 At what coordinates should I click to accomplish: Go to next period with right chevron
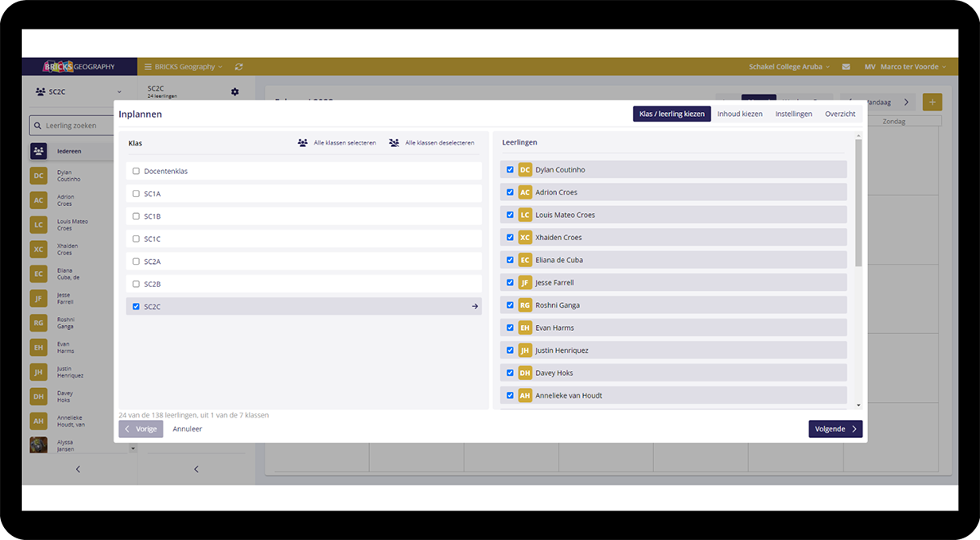[x=906, y=102]
